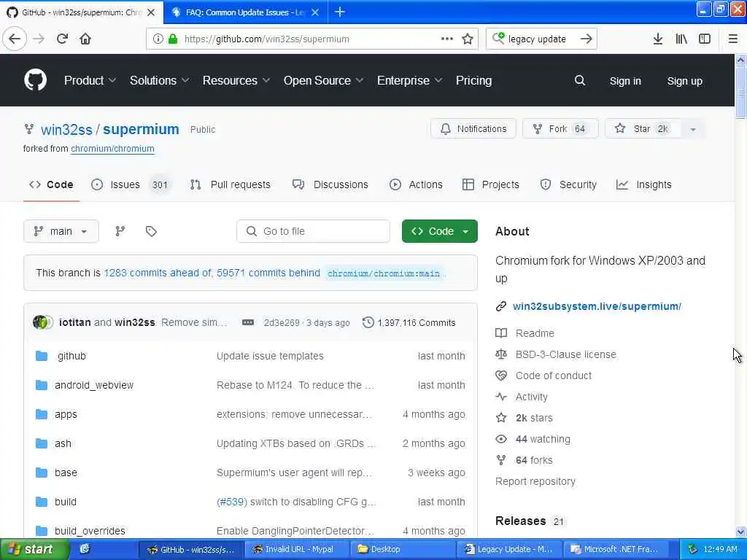This screenshot has width=747, height=560.
Task: Open a new browser tab with plus
Action: 340,12
